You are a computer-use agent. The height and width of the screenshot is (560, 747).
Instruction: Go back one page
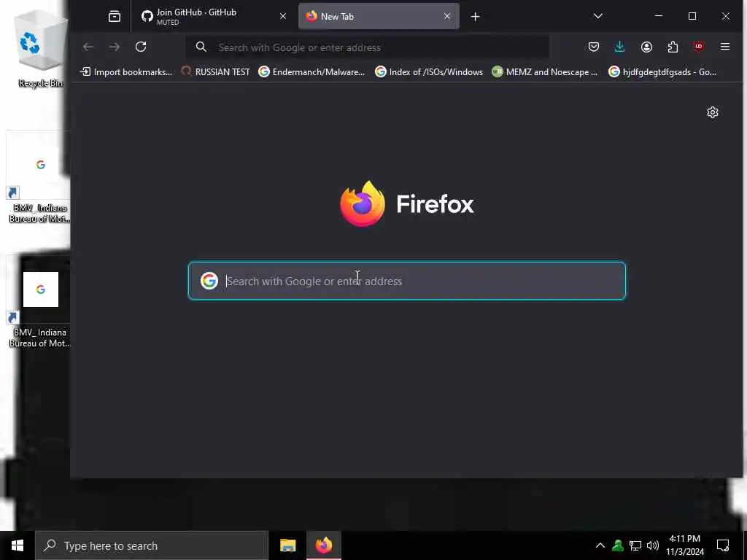coord(88,47)
